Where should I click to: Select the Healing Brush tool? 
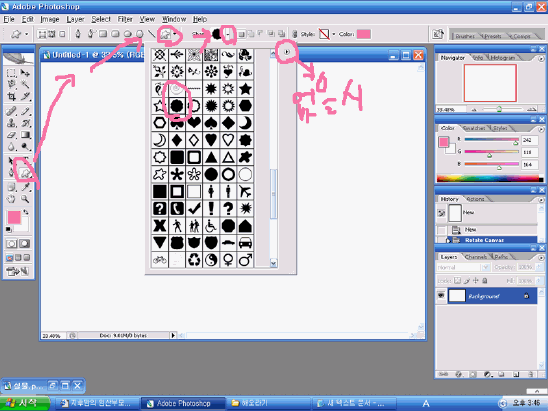(x=12, y=111)
